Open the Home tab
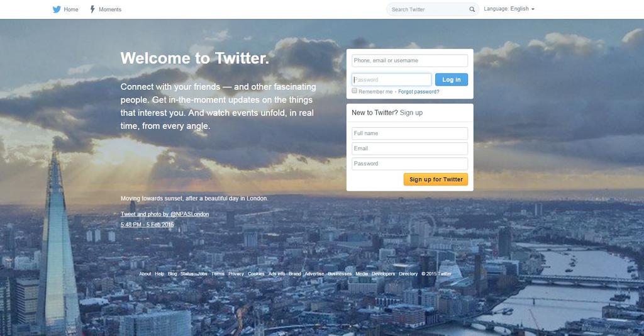Screen dimensions: 644x336 [65, 9]
